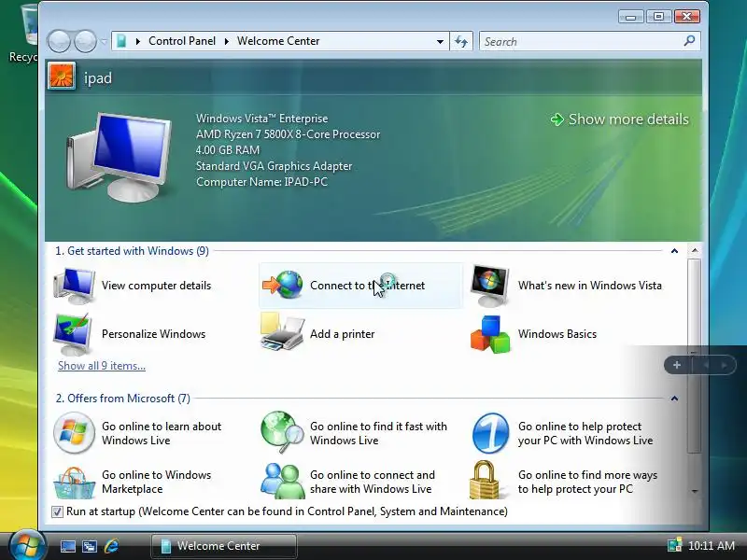Open the recent pages dropdown arrow
747x560 pixels.
pos(103,42)
